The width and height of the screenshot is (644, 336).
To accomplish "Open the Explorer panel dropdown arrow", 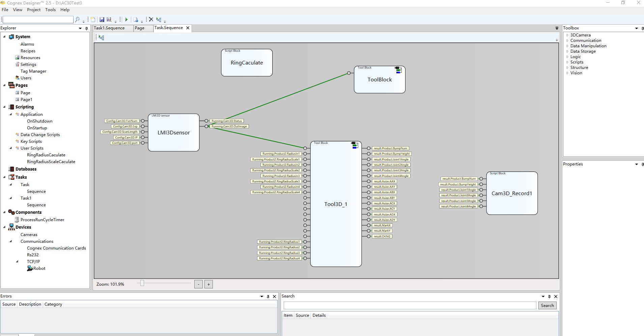I will [80, 28].
